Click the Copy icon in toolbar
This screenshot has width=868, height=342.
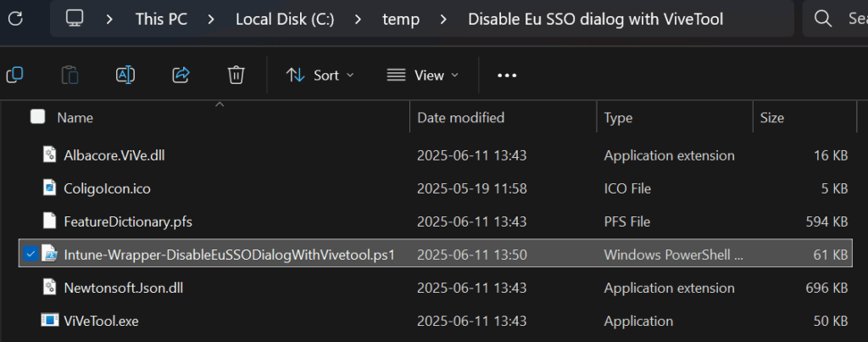pyautogui.click(x=14, y=75)
